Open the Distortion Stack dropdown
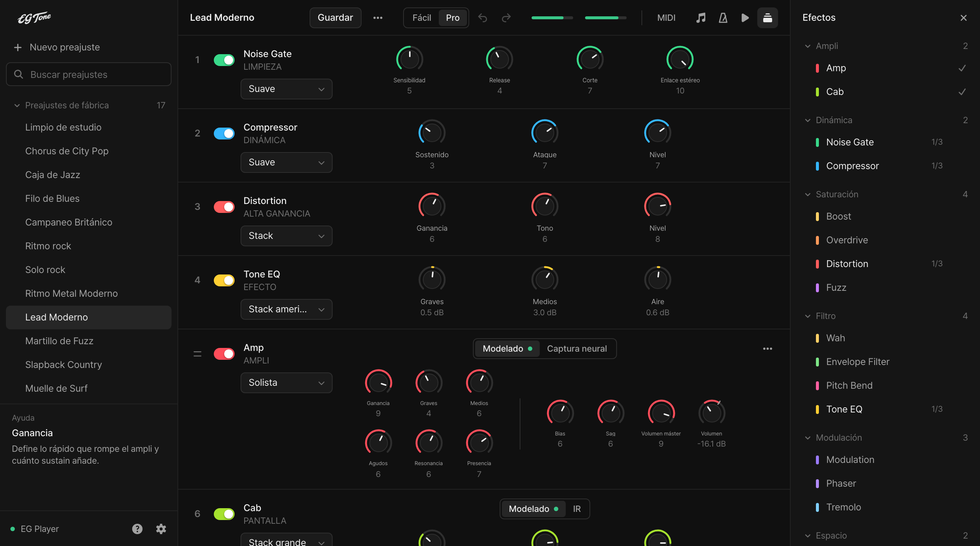 coord(287,236)
